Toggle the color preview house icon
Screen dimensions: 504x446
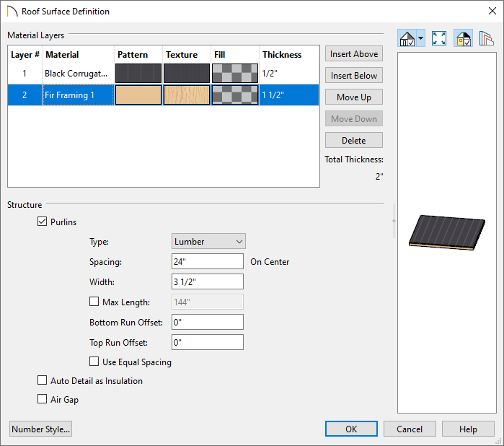tap(464, 39)
